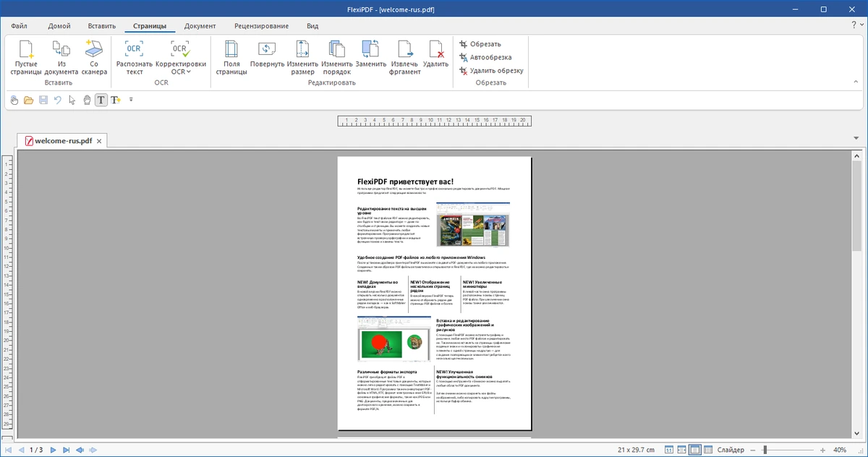Select the arrow object pointer tool
This screenshot has height=457, width=868.
pos(72,100)
